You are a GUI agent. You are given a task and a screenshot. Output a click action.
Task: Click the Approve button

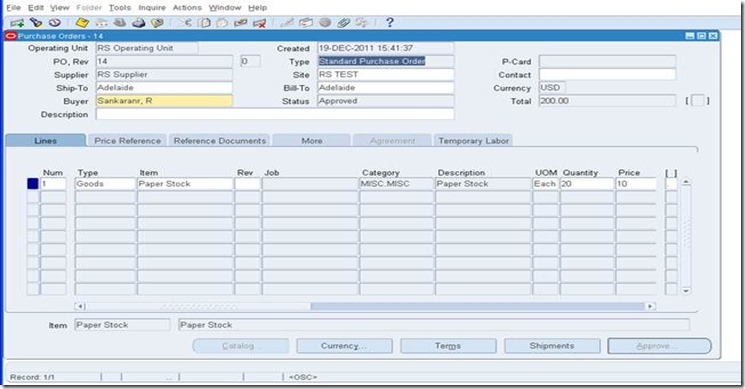tap(659, 346)
